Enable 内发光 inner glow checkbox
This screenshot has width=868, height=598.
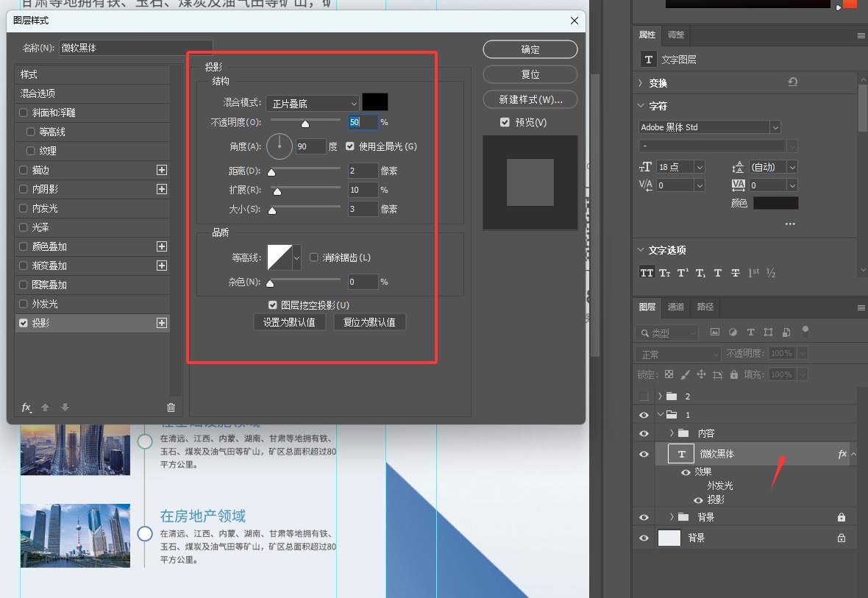24,208
